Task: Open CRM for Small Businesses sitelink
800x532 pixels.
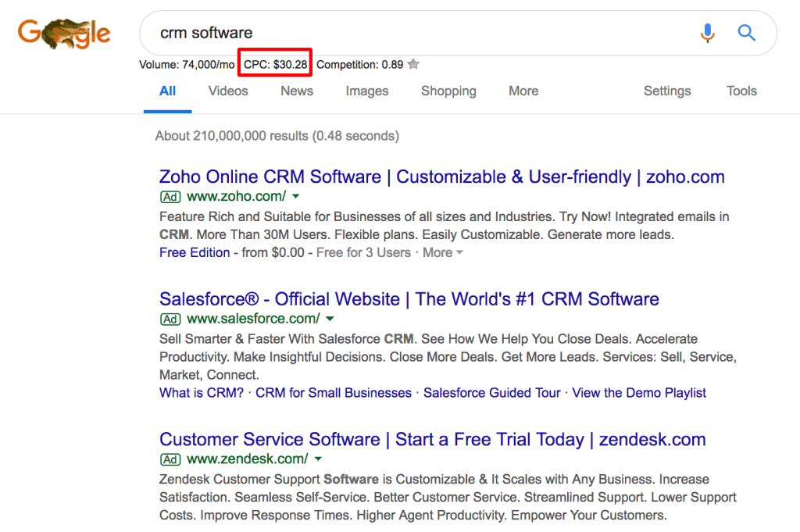Action: 333,393
